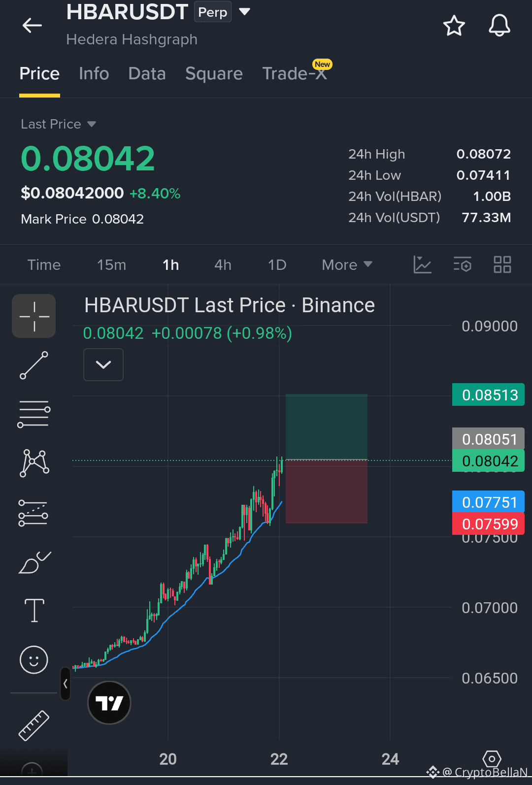
Task: Go back with the arrow icon
Action: pyautogui.click(x=32, y=25)
